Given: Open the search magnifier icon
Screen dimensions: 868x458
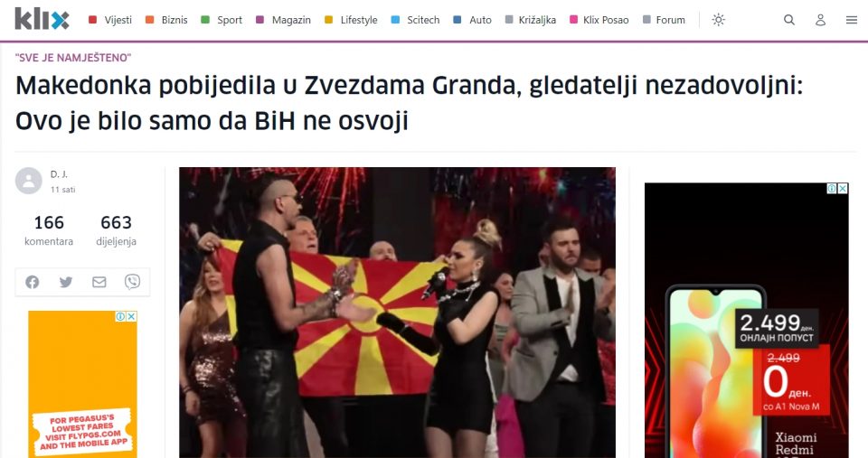Looking at the screenshot, I should pos(788,20).
